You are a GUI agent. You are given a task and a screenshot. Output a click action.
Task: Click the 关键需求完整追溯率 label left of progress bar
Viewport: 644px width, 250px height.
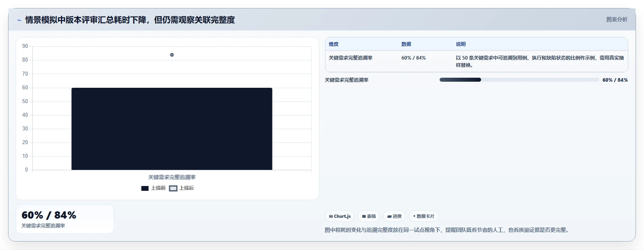click(x=346, y=80)
